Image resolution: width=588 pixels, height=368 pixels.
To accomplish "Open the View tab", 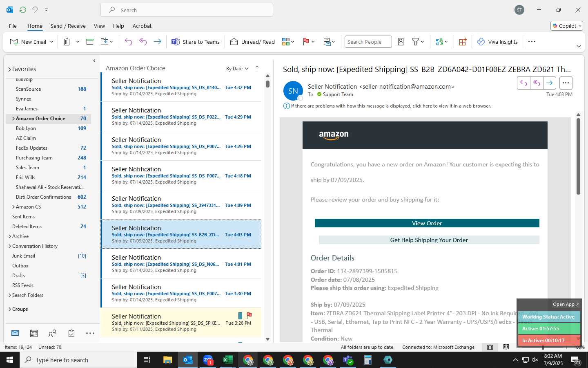I will click(99, 26).
